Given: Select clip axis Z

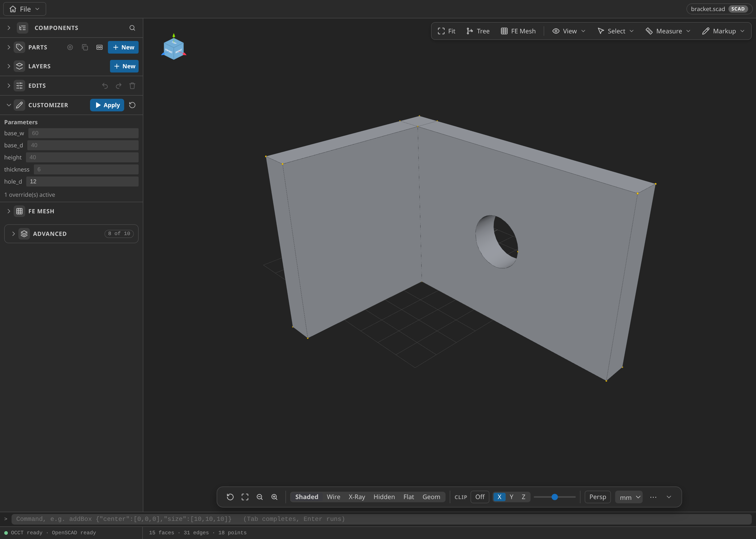Looking at the screenshot, I should tap(523, 497).
